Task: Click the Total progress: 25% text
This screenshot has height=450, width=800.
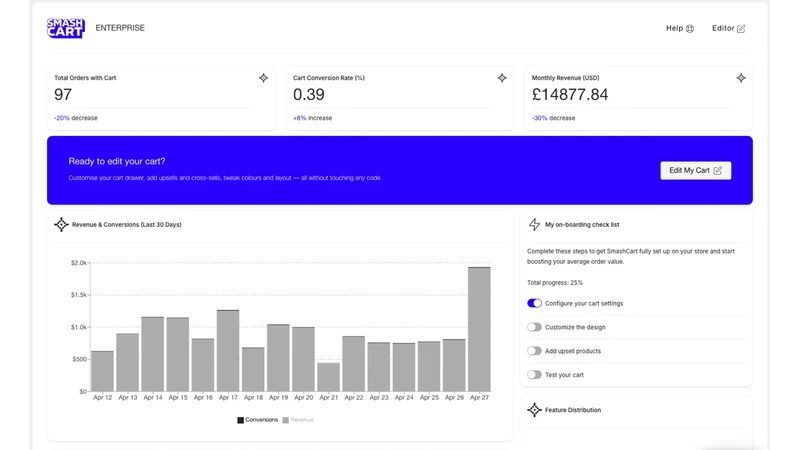Action: click(555, 283)
